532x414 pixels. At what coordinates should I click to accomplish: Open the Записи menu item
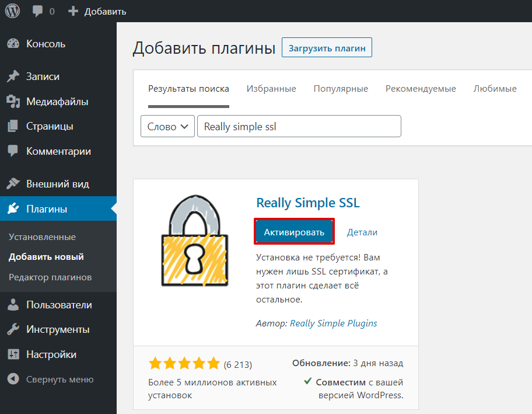coord(58,76)
